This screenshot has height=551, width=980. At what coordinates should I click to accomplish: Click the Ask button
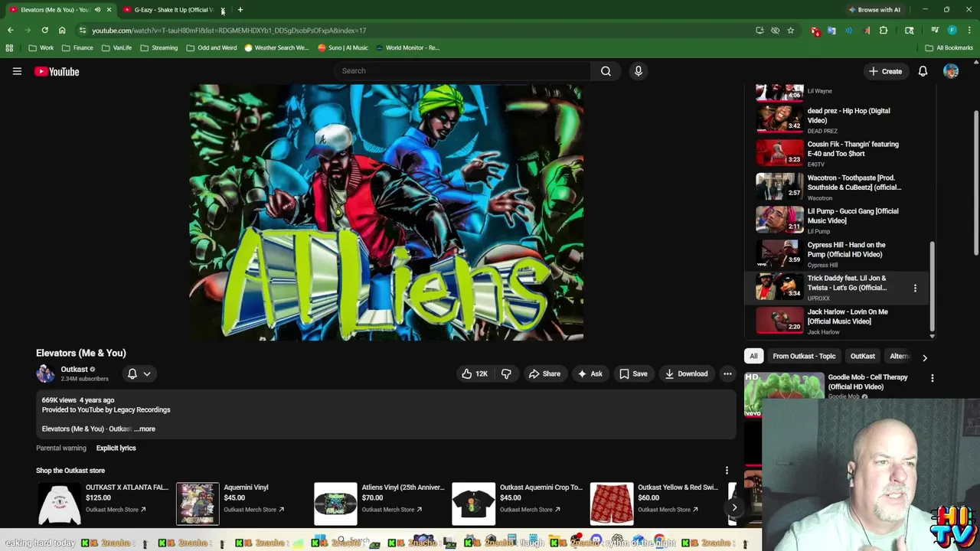click(x=590, y=373)
